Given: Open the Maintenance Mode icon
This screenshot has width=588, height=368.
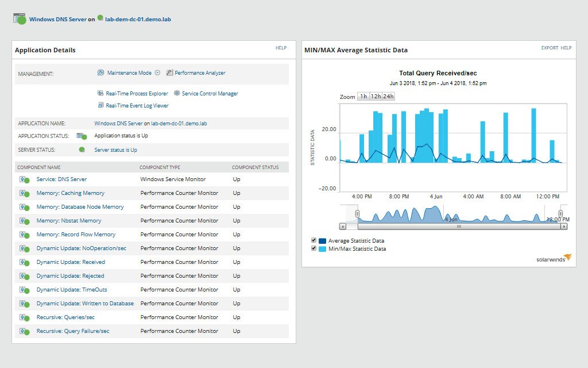Looking at the screenshot, I should click(x=100, y=72).
